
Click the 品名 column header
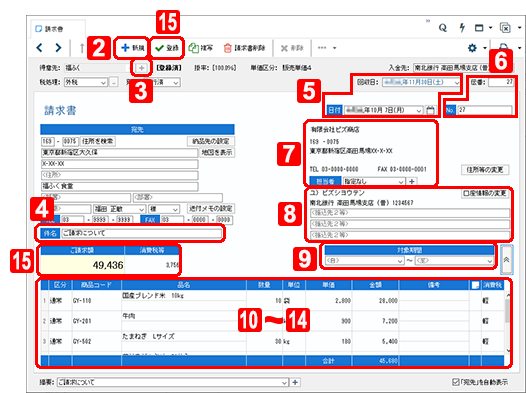coord(184,285)
